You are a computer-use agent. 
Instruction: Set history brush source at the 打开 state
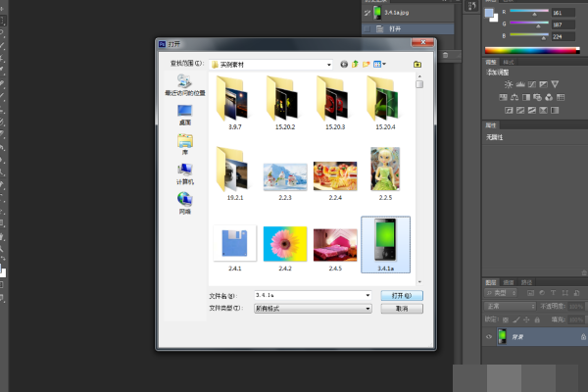367,28
